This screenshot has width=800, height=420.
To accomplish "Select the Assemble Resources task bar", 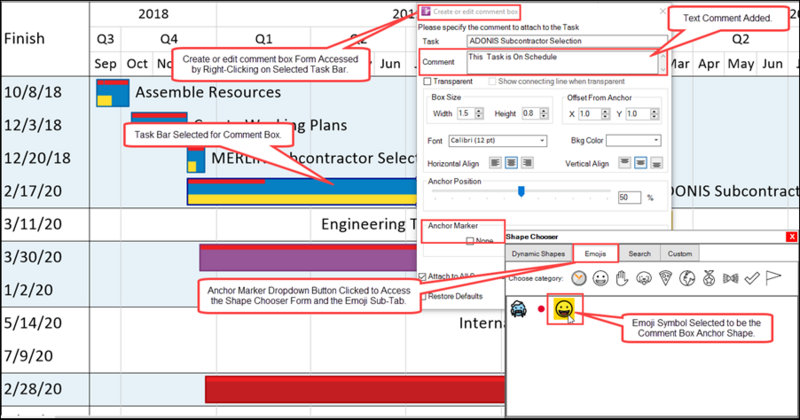I will pyautogui.click(x=113, y=92).
